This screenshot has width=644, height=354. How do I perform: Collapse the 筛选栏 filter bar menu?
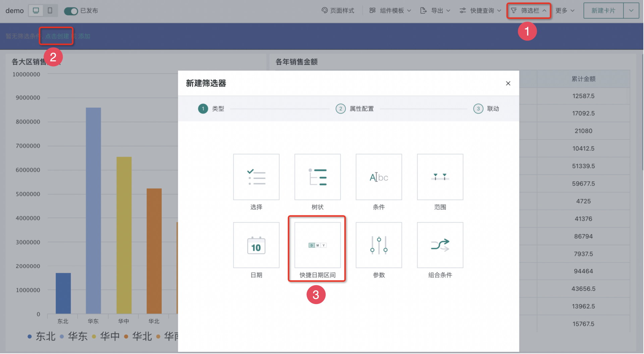point(529,11)
